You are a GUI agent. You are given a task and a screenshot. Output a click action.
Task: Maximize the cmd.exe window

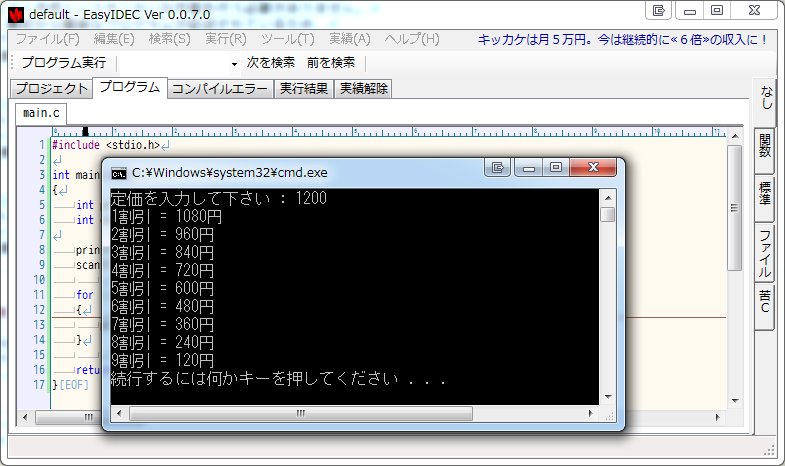(x=556, y=167)
